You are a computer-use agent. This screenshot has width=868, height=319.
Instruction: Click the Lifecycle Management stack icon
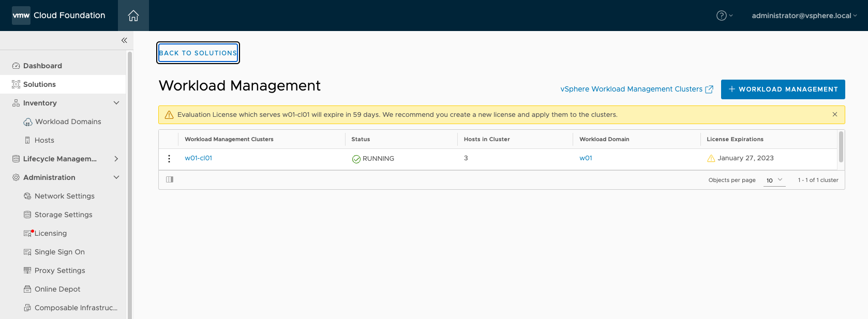click(16, 159)
